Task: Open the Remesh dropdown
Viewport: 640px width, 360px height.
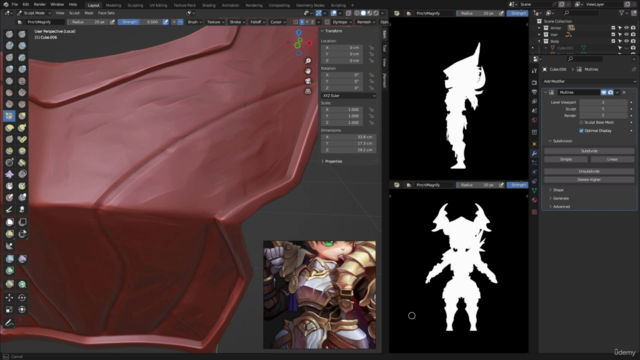Action: tap(366, 22)
